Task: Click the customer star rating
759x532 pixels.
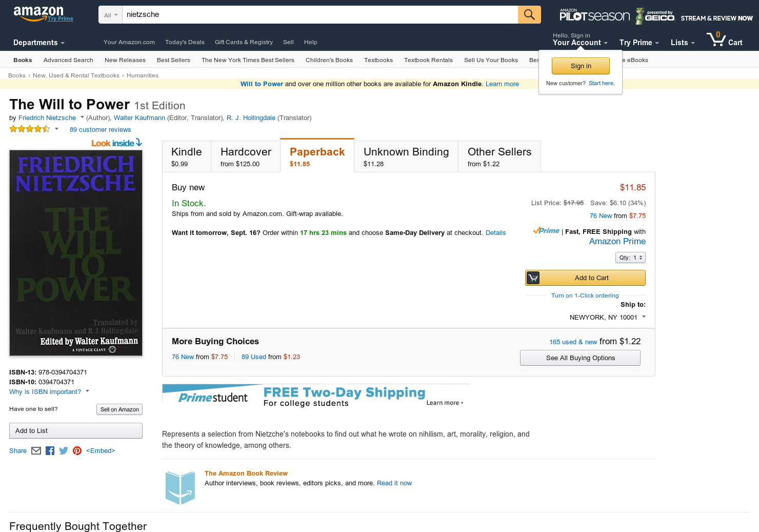Action: pos(30,129)
